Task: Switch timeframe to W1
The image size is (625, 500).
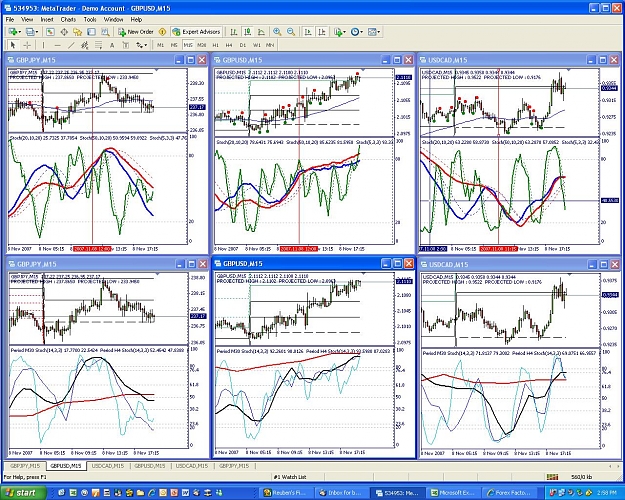Action: coord(256,45)
